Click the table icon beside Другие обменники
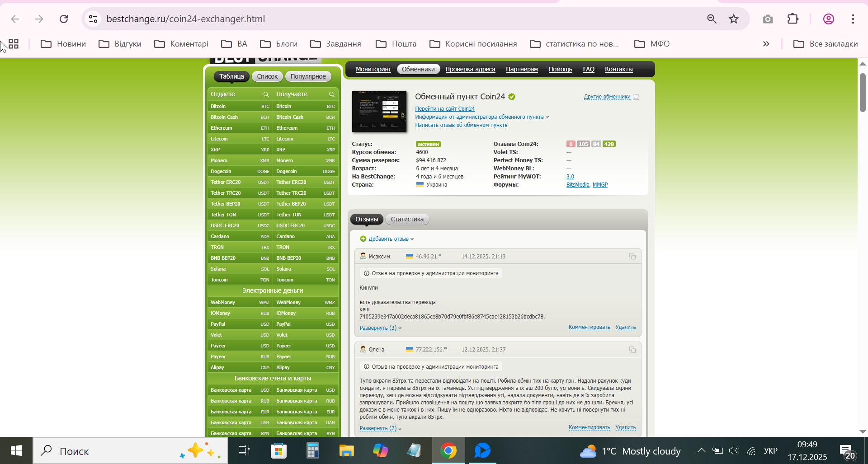 636,97
